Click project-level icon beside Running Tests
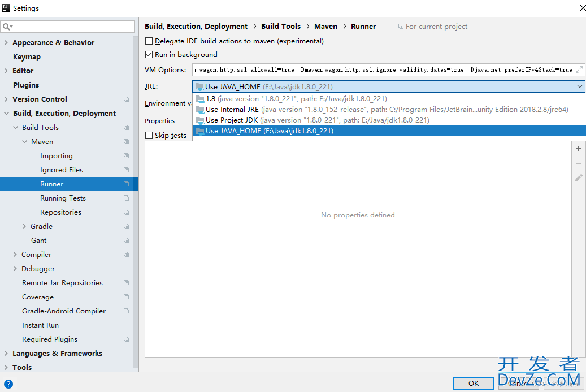 [127, 198]
